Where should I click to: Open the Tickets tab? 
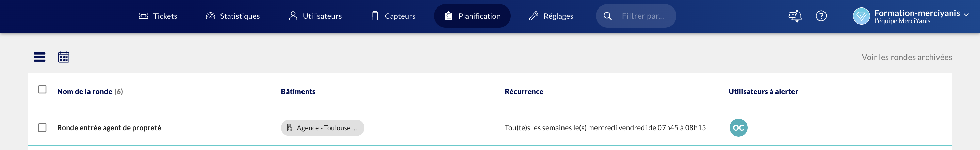(x=158, y=16)
